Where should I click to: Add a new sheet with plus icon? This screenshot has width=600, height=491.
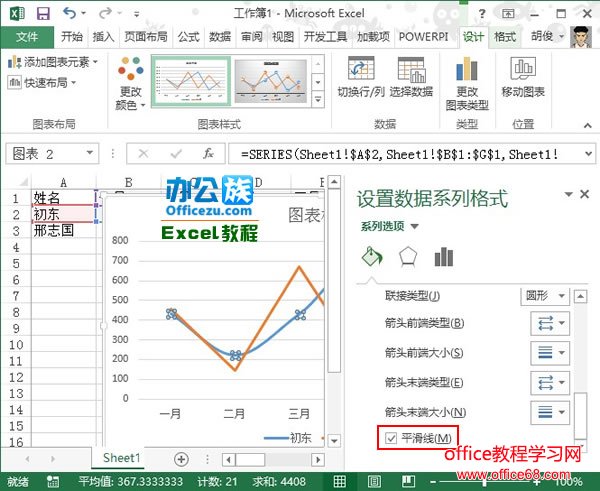(181, 459)
